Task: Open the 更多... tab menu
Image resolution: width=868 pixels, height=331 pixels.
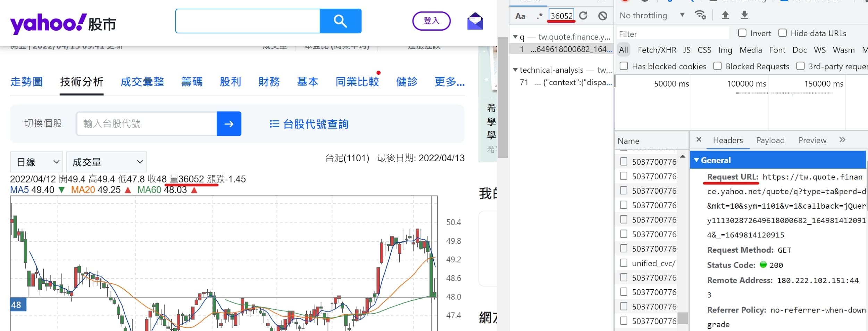Action: tap(450, 82)
